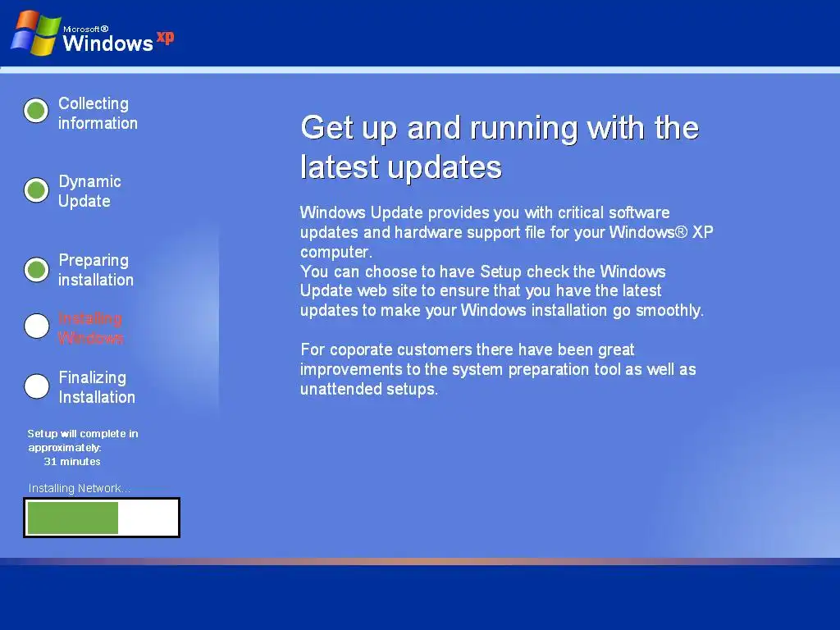Image resolution: width=840 pixels, height=630 pixels.
Task: Click the Microsoft Windows xp wordmark
Action: [x=118, y=39]
